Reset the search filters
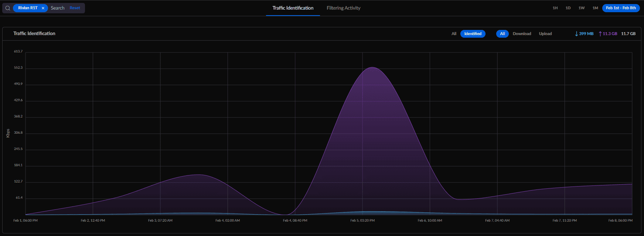 [75, 8]
